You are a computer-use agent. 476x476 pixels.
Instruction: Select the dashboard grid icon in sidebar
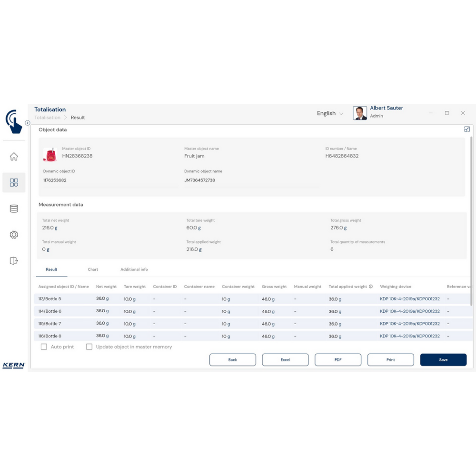tap(14, 183)
